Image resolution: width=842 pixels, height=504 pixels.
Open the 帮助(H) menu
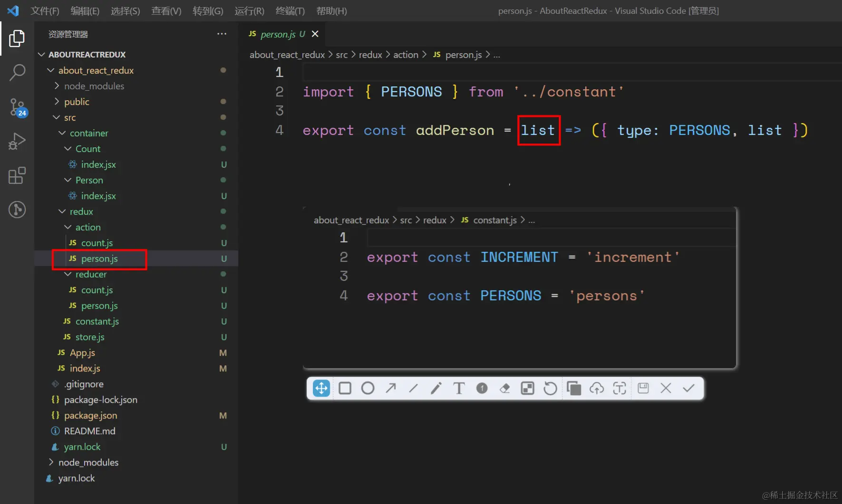tap(331, 11)
